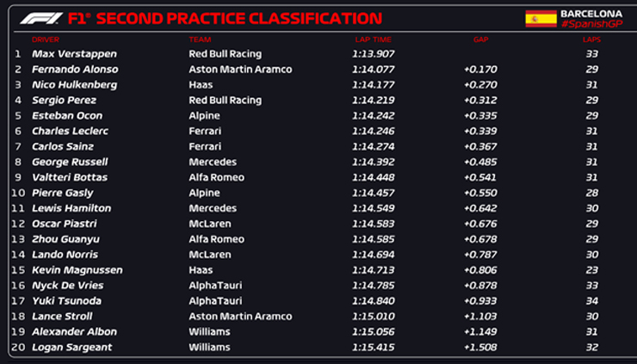Click Lewis Hamilton's name
637x364 pixels.
point(71,208)
